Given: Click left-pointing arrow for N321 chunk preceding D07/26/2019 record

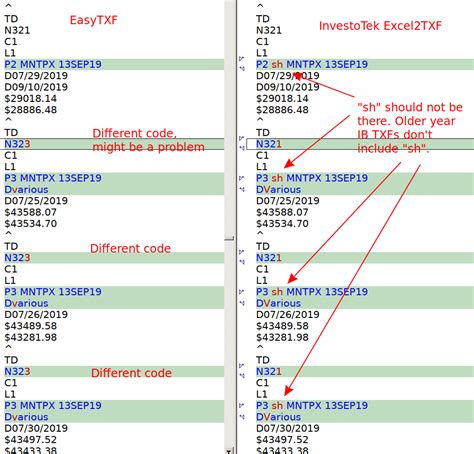Looking at the screenshot, I should 242,262.
